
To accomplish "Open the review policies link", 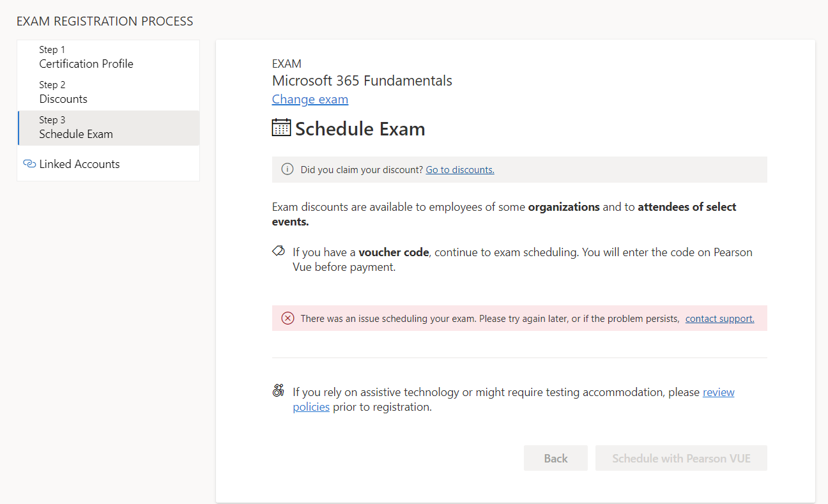I will [x=718, y=392].
